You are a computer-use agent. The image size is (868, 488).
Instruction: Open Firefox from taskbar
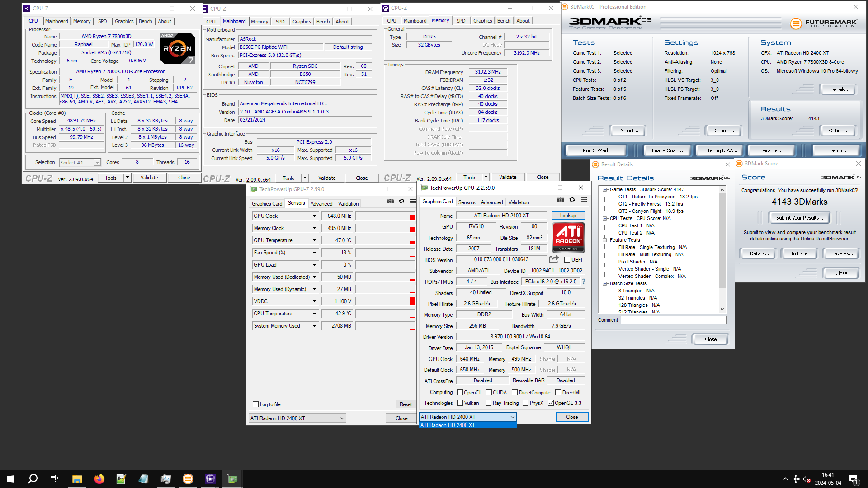click(99, 479)
